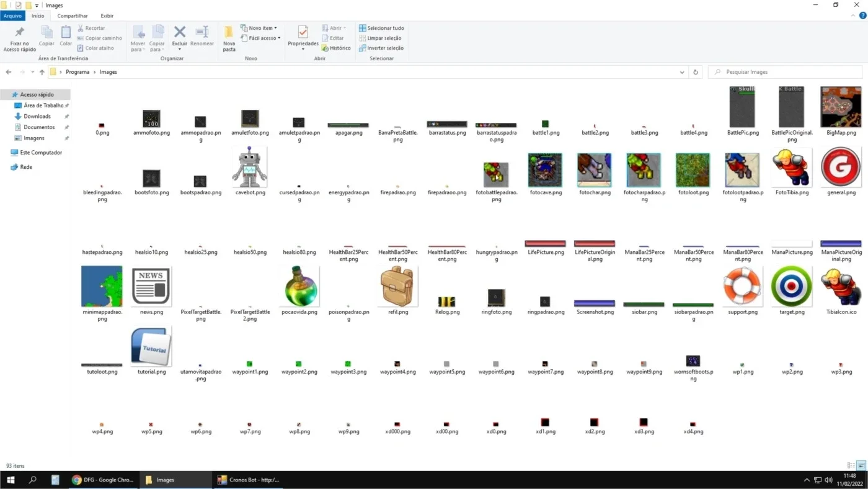Screen dimensions: 868x489
Task: Open the Propriedades icon in ribbon
Action: tap(303, 32)
